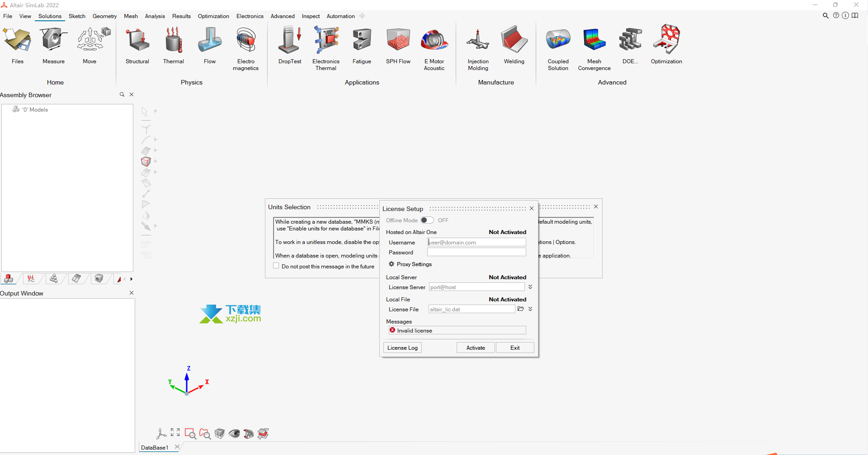Switch to the Geometry ribbon tab
Viewport: 868px width, 455px height.
point(104,16)
